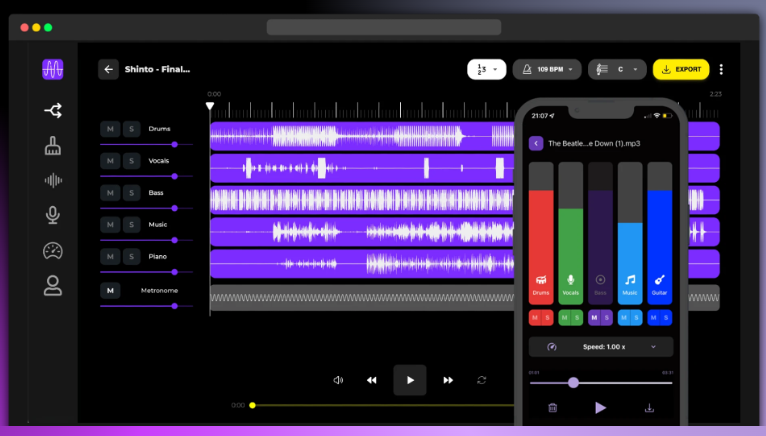Open the three-dot more options menu
The height and width of the screenshot is (436, 766).
pyautogui.click(x=721, y=69)
